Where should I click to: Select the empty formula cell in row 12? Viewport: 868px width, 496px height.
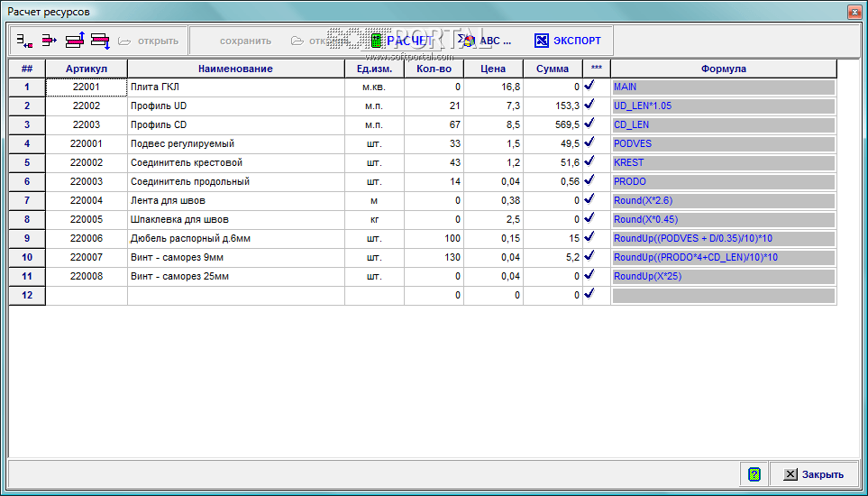click(724, 295)
